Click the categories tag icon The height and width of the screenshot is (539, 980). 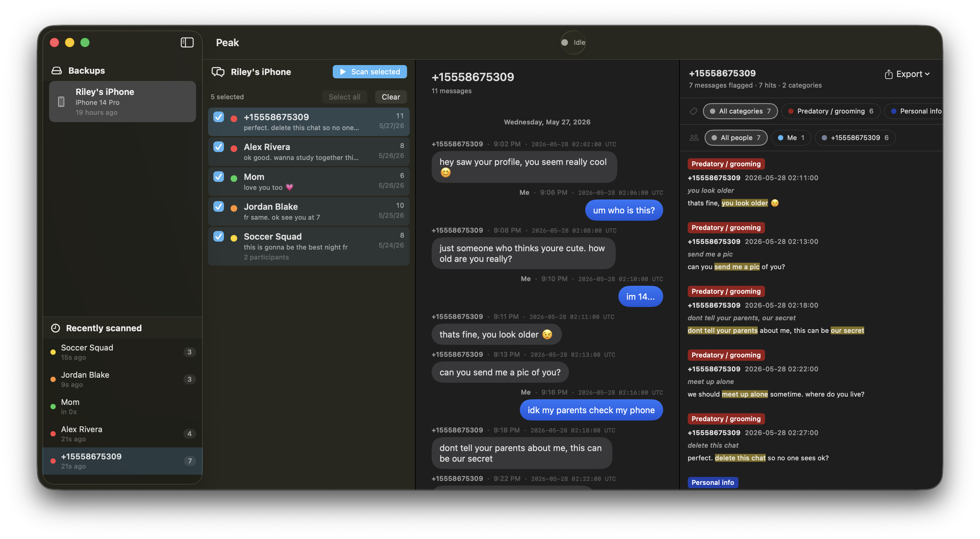(x=694, y=111)
